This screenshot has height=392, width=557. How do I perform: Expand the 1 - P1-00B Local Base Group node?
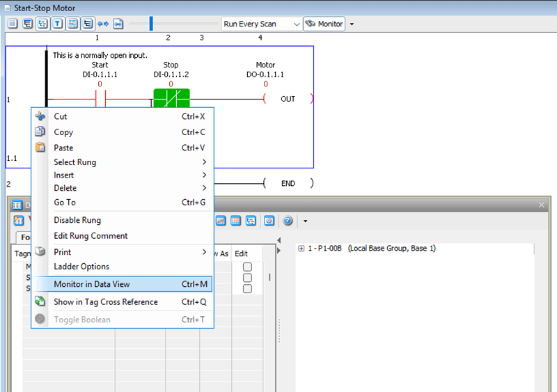coord(301,249)
